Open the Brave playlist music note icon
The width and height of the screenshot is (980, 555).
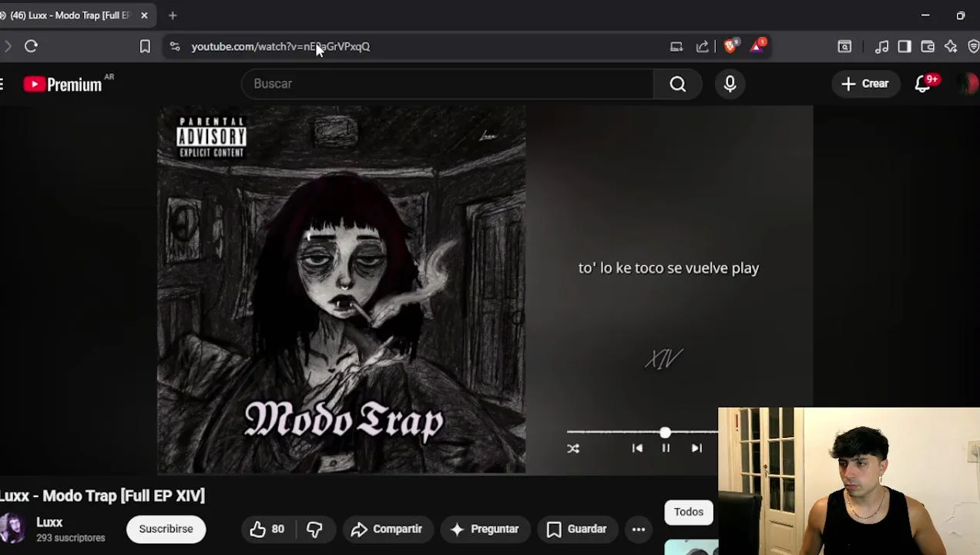[x=882, y=46]
